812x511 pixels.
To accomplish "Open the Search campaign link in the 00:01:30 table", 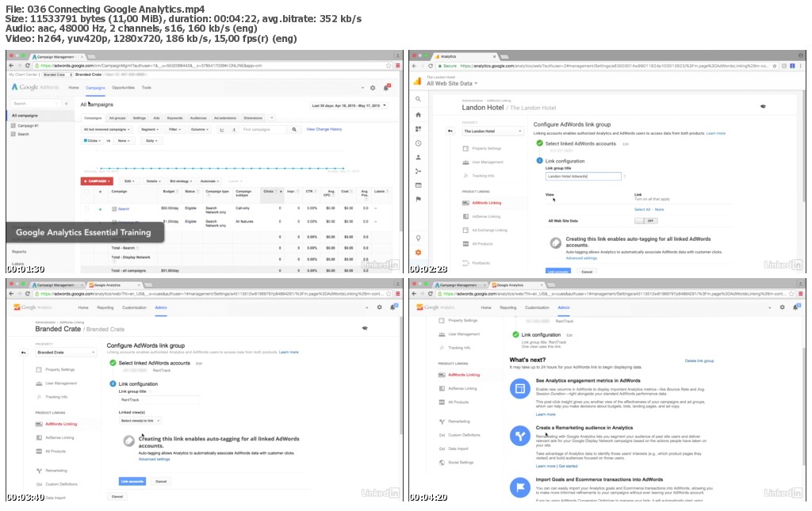I will click(x=123, y=209).
